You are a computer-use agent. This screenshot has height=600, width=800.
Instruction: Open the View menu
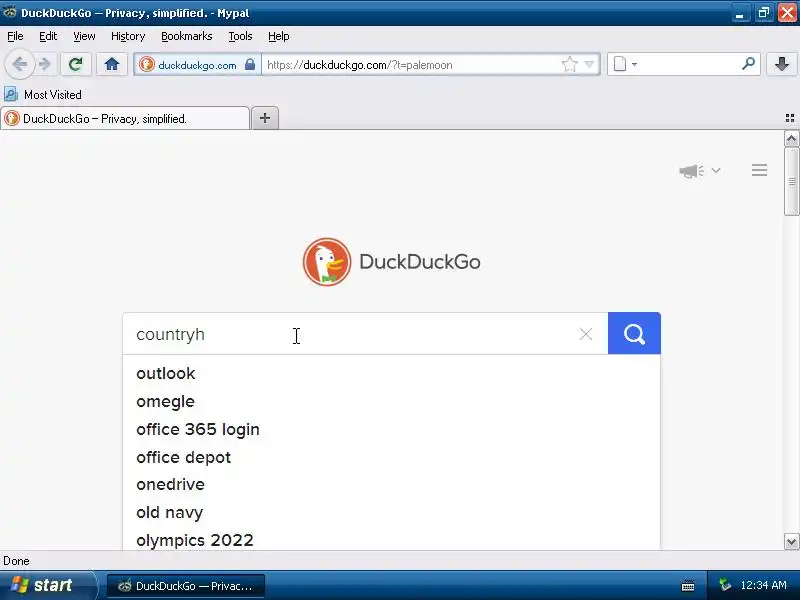tap(84, 36)
